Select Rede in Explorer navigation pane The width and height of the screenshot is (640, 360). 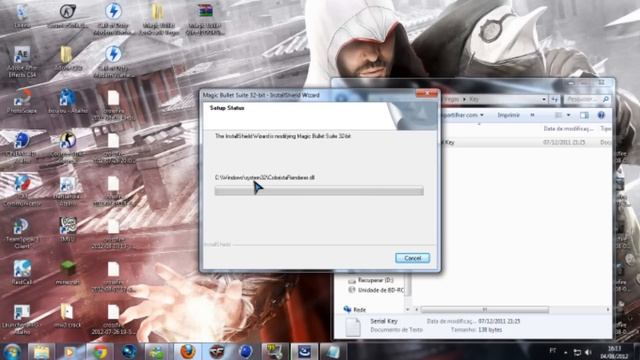pyautogui.click(x=355, y=309)
